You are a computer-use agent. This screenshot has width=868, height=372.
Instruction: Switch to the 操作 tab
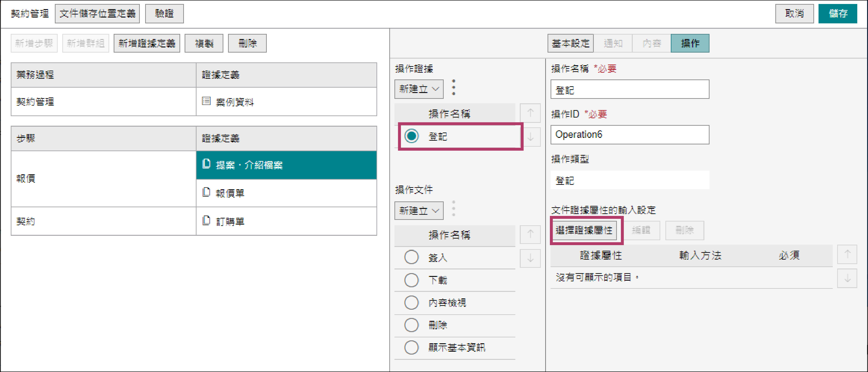690,43
